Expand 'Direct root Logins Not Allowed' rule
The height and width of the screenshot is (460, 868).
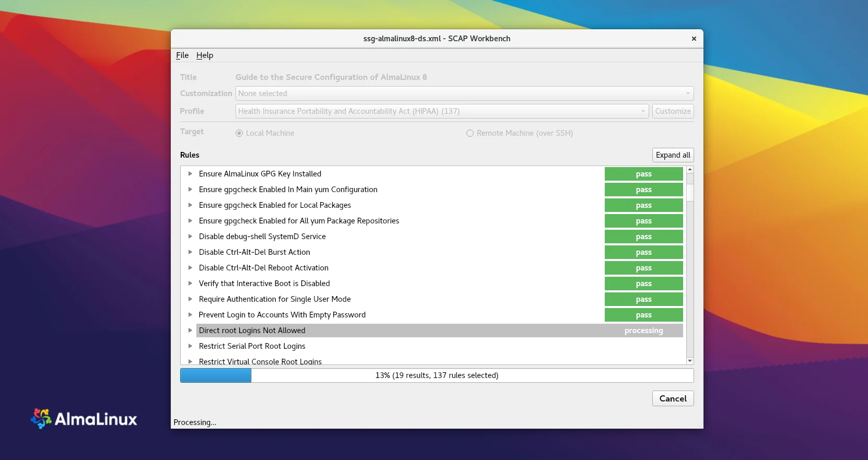(x=190, y=331)
